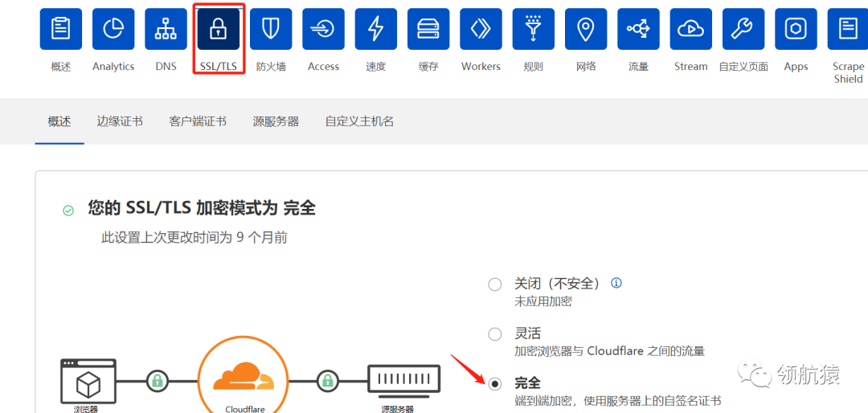868x413 pixels.
Task: Open the Access arrow icon
Action: 323,29
